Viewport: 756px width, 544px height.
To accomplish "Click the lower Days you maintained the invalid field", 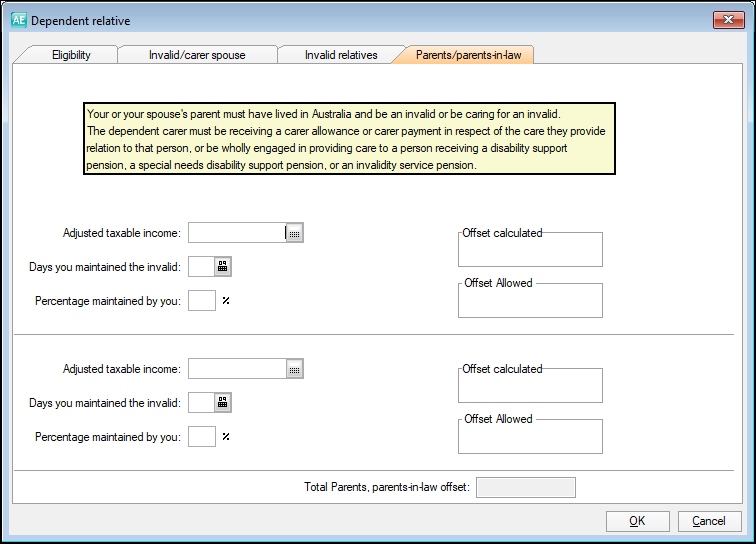I will 201,402.
